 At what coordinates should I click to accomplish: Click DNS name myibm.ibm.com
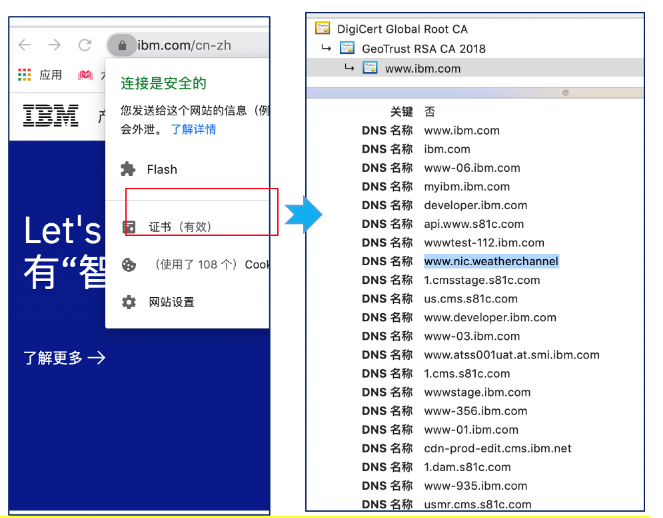[467, 186]
